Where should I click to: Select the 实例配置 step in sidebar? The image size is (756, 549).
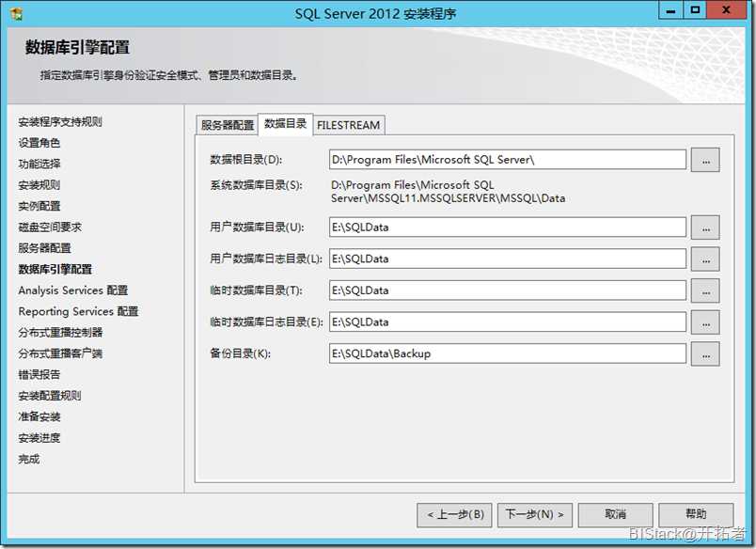(x=39, y=206)
